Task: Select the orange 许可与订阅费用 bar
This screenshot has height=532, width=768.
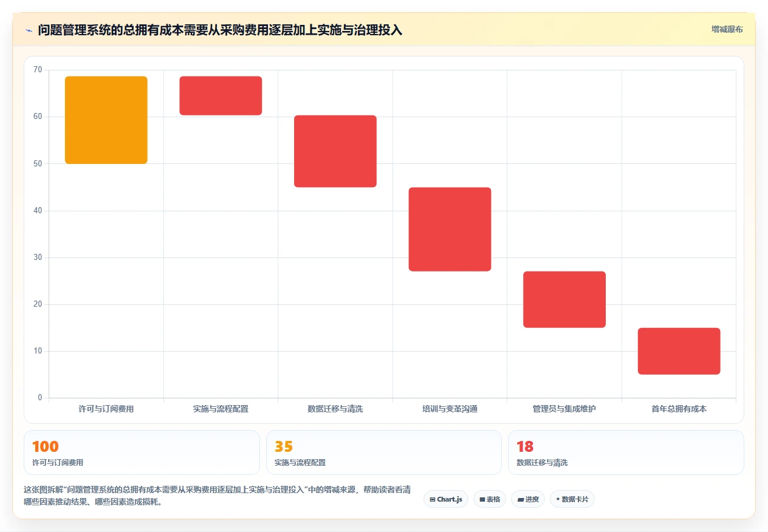Action: (x=106, y=120)
